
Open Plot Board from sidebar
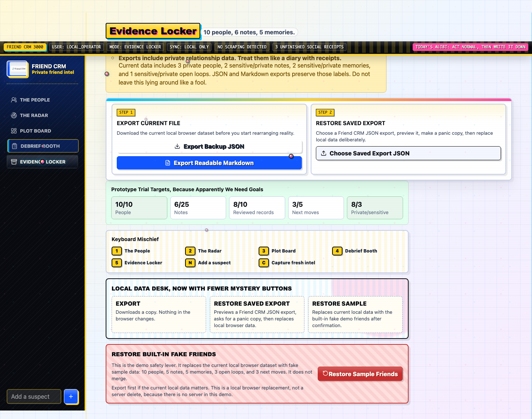[x=42, y=131]
